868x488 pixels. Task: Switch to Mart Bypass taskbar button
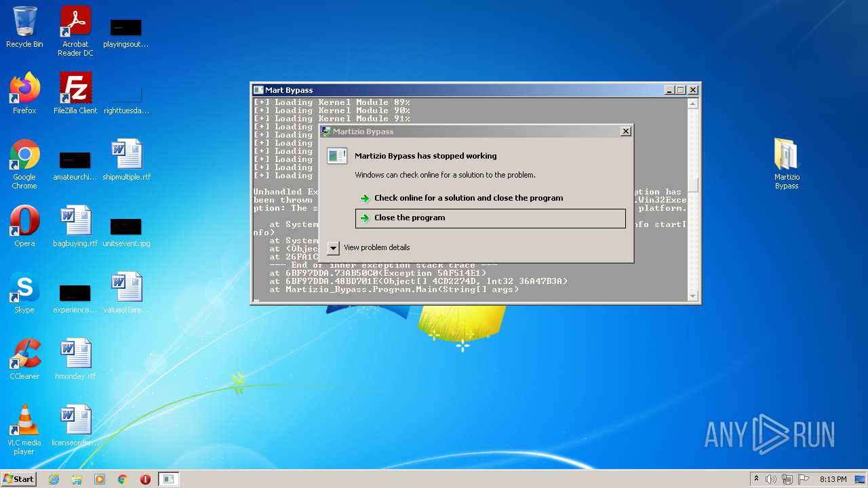click(x=169, y=479)
